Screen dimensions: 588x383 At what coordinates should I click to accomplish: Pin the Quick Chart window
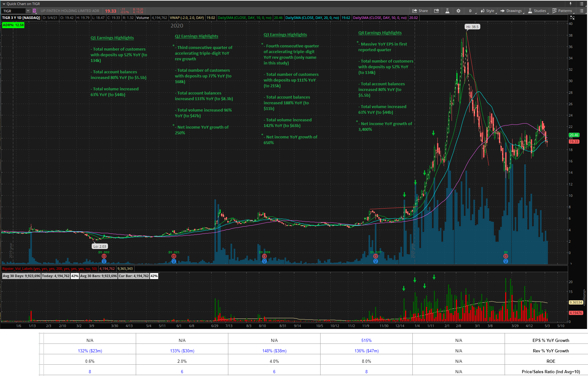(x=571, y=4)
